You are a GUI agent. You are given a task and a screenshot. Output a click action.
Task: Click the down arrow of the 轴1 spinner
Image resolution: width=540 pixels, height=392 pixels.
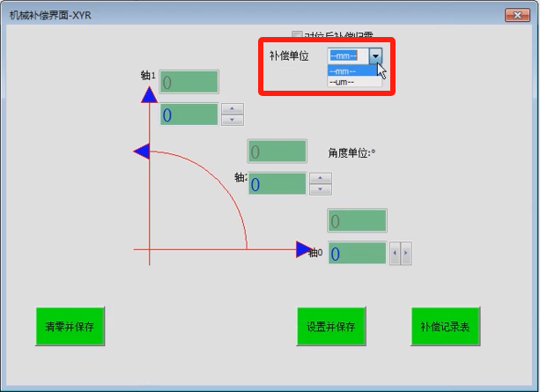(232, 119)
